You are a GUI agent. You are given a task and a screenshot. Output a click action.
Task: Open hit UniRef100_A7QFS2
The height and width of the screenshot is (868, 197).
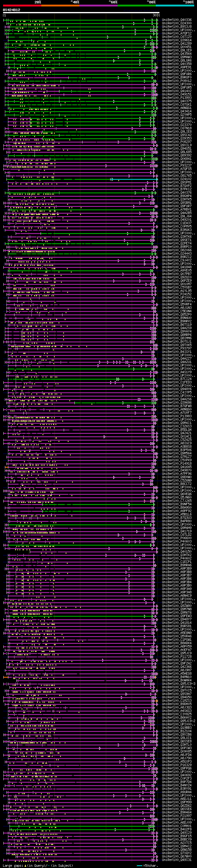177,33
